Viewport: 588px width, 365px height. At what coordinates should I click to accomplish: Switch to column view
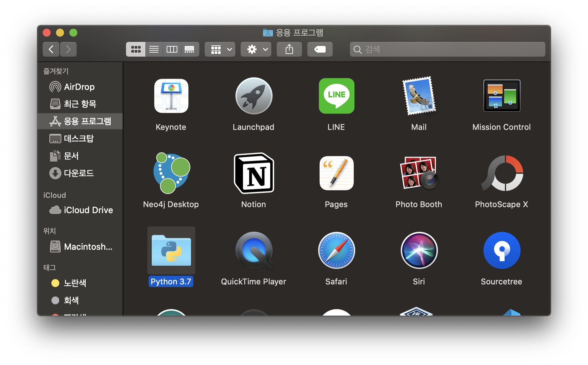point(172,49)
